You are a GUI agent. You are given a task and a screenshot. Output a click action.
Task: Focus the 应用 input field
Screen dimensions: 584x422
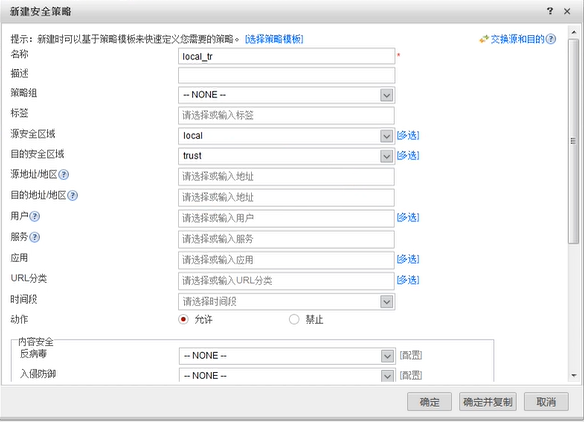point(286,260)
